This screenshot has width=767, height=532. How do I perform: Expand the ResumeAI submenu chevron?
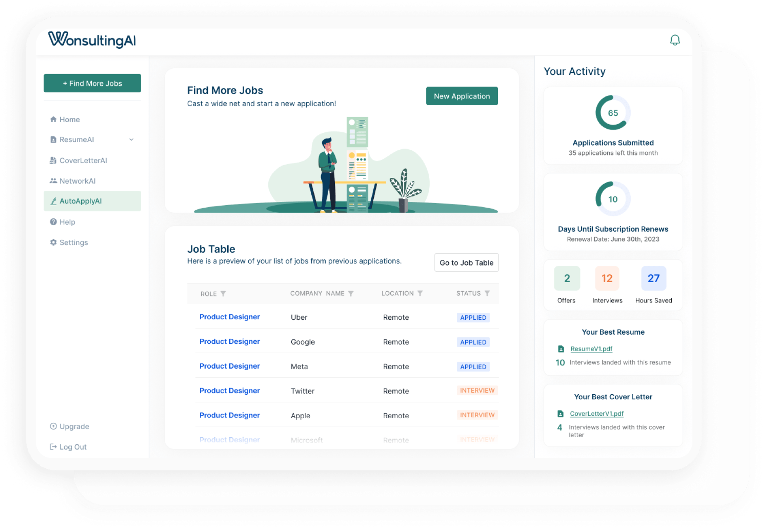[x=131, y=140]
